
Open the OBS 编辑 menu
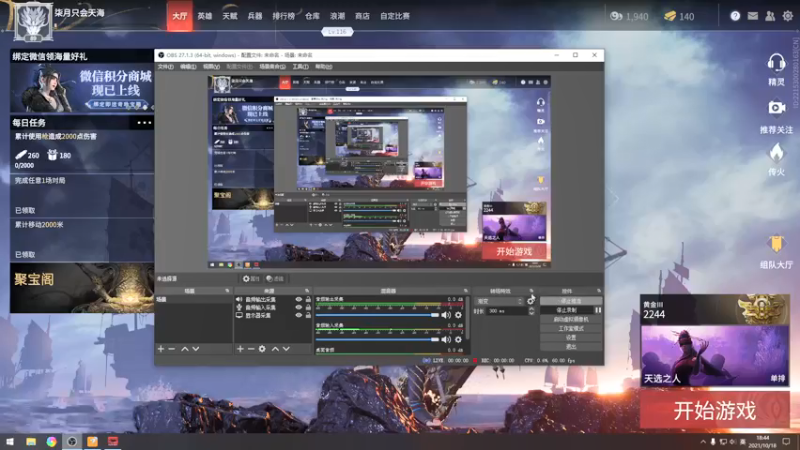point(188,67)
